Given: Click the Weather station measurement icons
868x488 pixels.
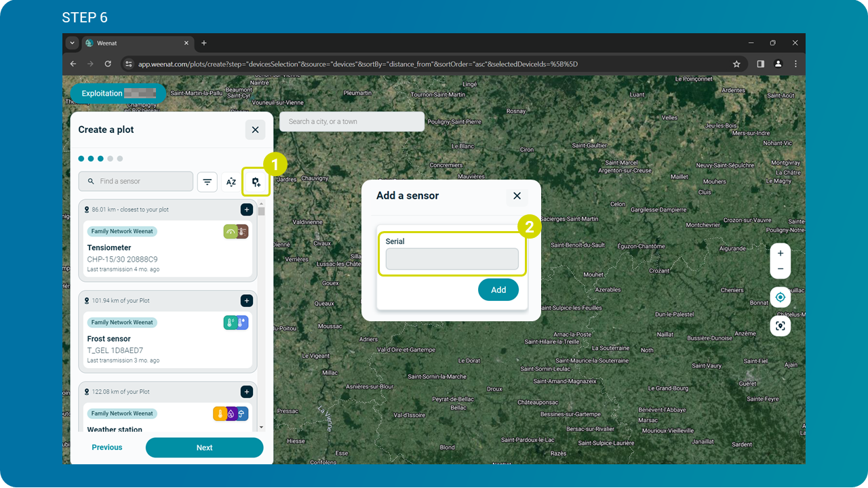Looking at the screenshot, I should 231,413.
